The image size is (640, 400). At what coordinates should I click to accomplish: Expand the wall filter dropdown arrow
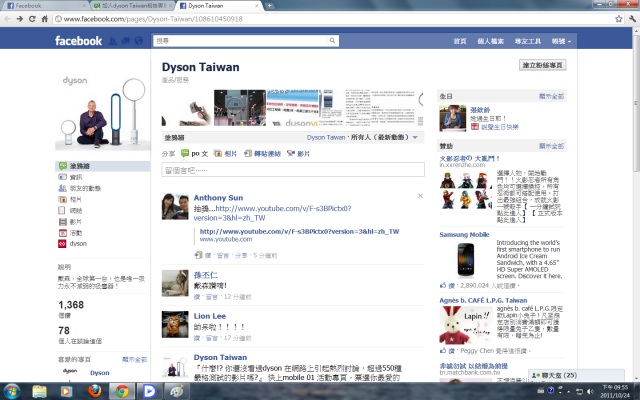(x=415, y=138)
